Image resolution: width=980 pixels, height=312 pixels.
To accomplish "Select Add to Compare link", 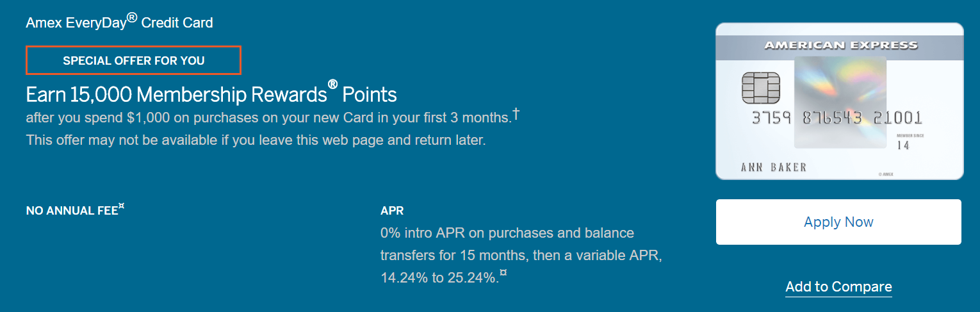I will click(x=838, y=286).
